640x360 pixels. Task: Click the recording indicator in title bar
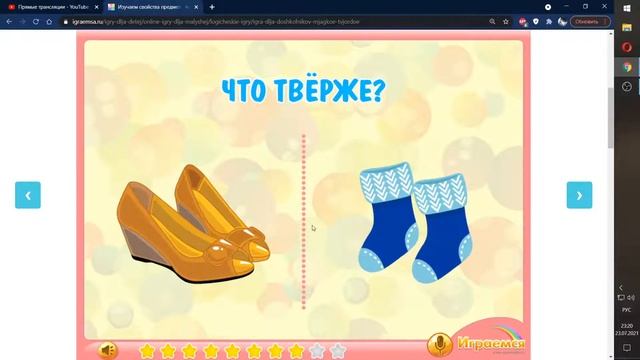pos(548,7)
